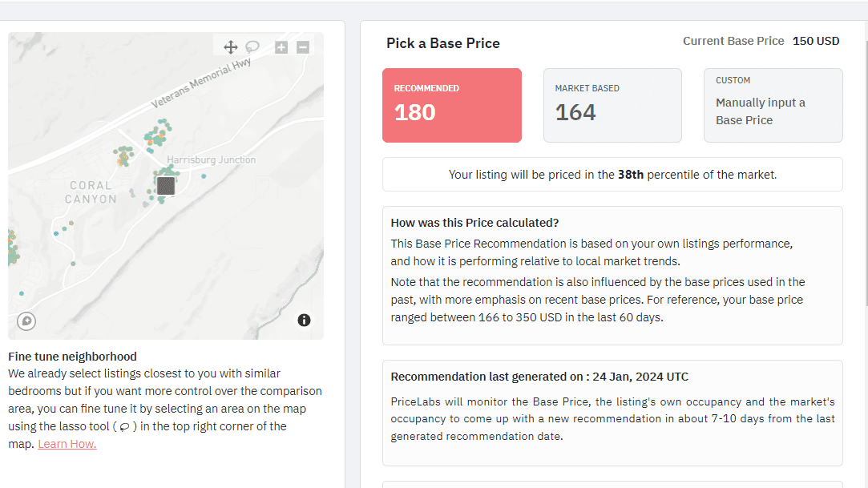Viewport: 868px width, 488px height.
Task: Click the 38th percentile market statement
Action: coord(612,175)
